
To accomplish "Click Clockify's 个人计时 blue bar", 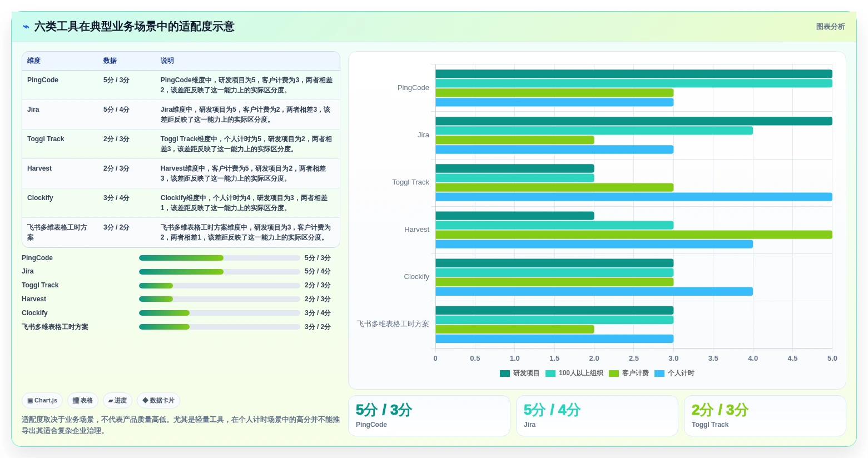I will (x=594, y=291).
